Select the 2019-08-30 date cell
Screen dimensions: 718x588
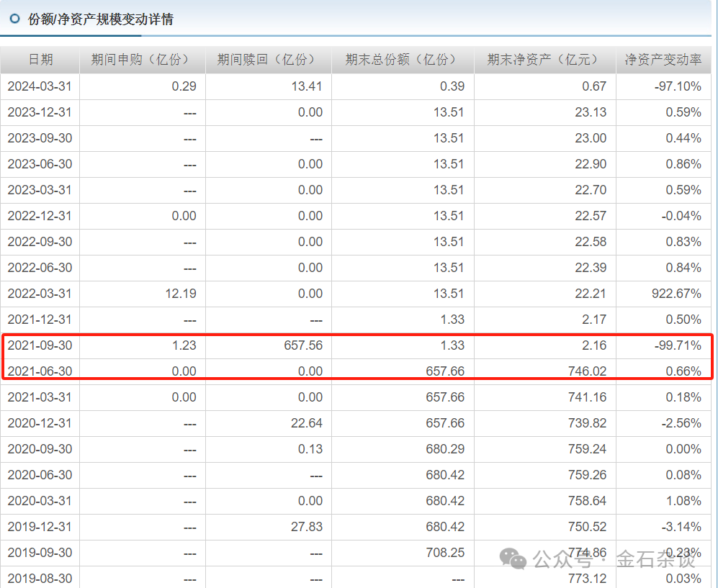pyautogui.click(x=40, y=579)
